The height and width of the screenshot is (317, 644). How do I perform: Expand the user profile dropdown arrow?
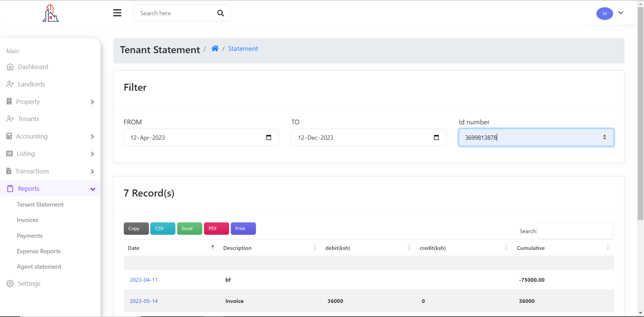620,13
